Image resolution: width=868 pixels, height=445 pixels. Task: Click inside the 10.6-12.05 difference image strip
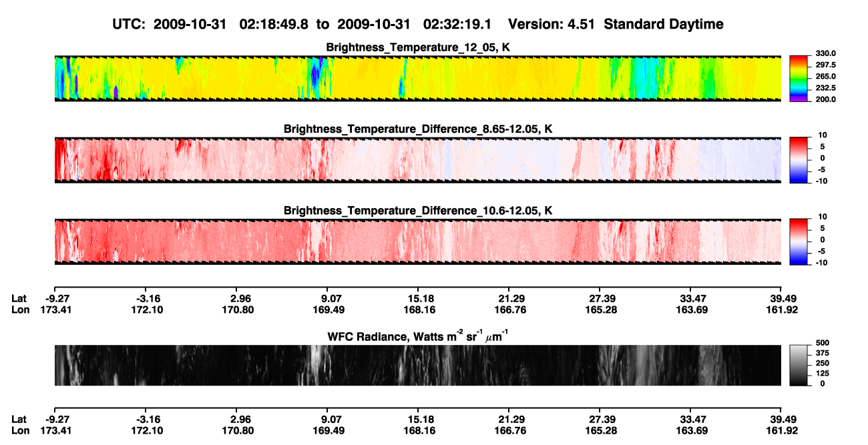click(417, 241)
